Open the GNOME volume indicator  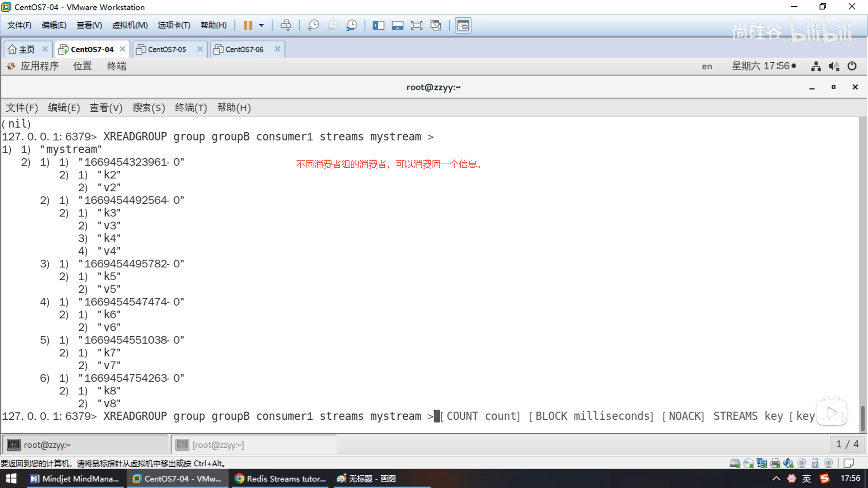834,66
